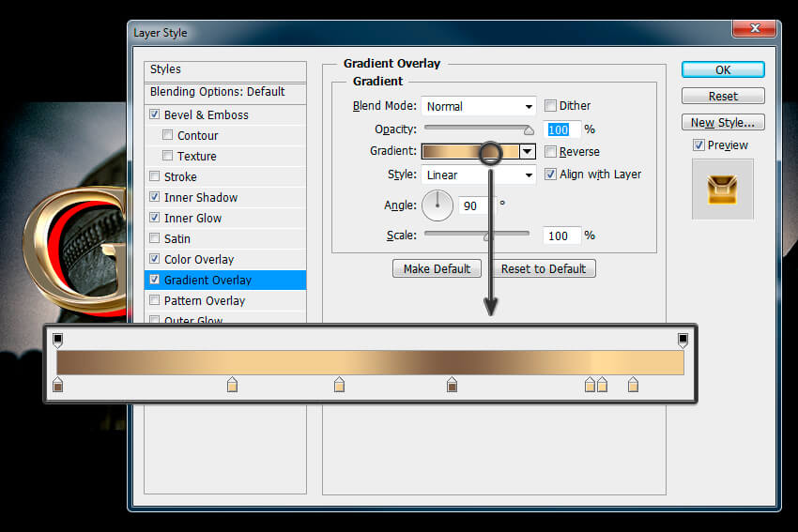Enable the Stroke checkbox
Image resolution: width=798 pixels, height=532 pixels.
tap(155, 176)
